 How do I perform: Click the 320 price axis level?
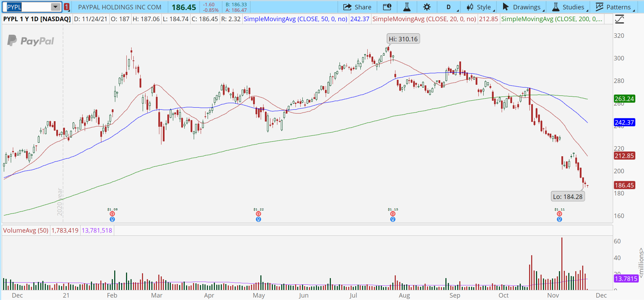pos(619,36)
